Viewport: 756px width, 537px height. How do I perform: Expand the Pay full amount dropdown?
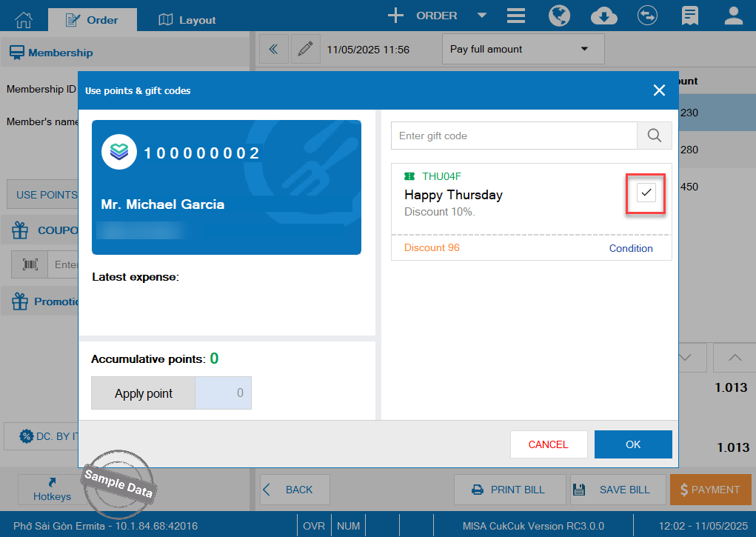coord(523,49)
